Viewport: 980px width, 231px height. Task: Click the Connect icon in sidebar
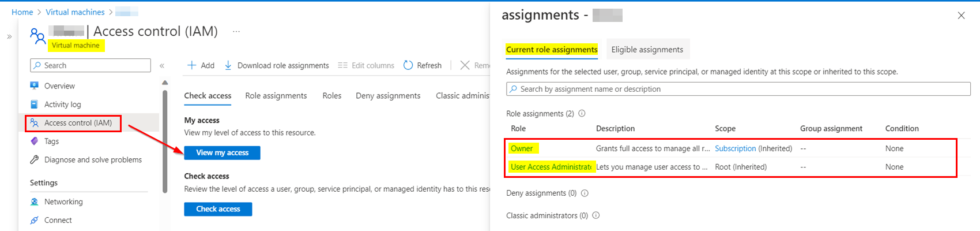(x=35, y=220)
